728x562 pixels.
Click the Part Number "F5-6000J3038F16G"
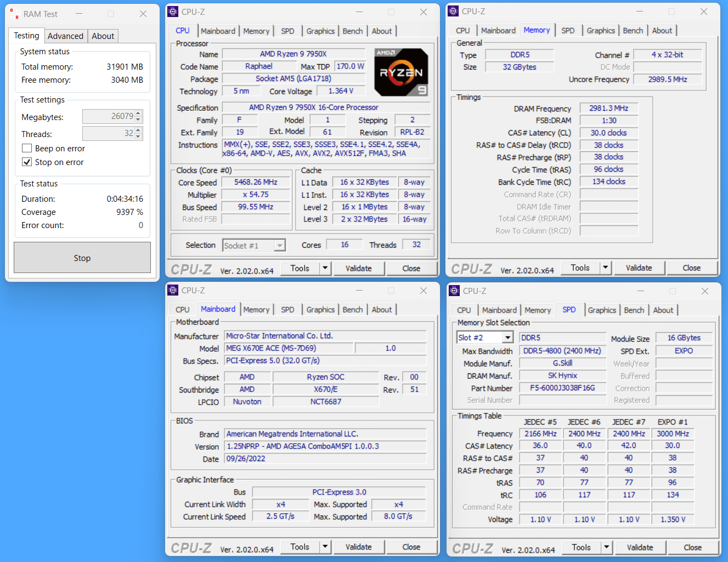click(562, 388)
